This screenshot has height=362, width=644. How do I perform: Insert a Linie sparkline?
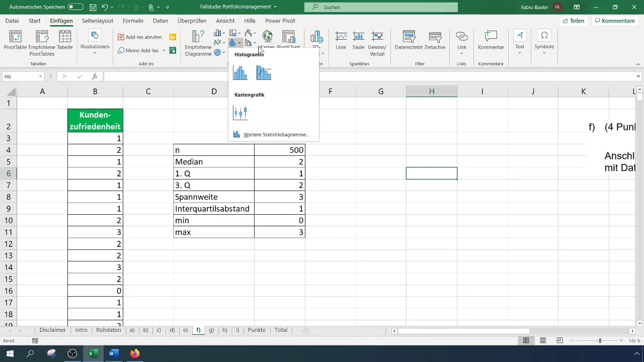[x=341, y=40]
